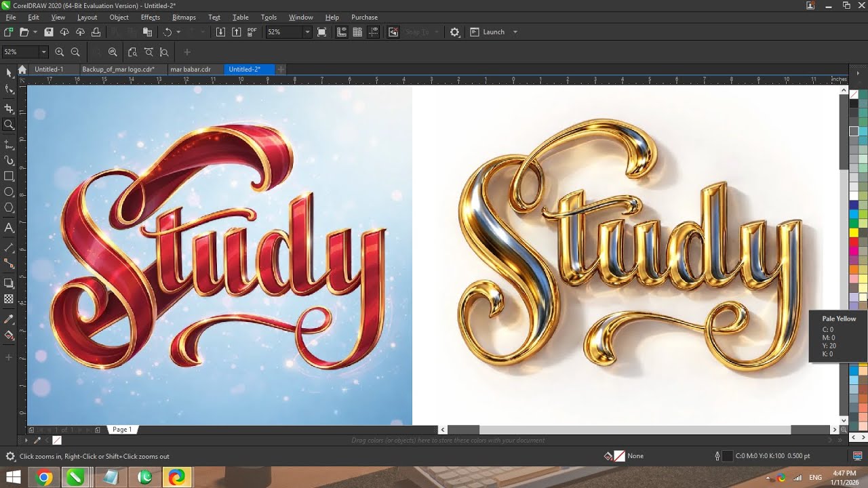The image size is (868, 488).
Task: Click the outline color indicator in status bar
Action: [727, 456]
